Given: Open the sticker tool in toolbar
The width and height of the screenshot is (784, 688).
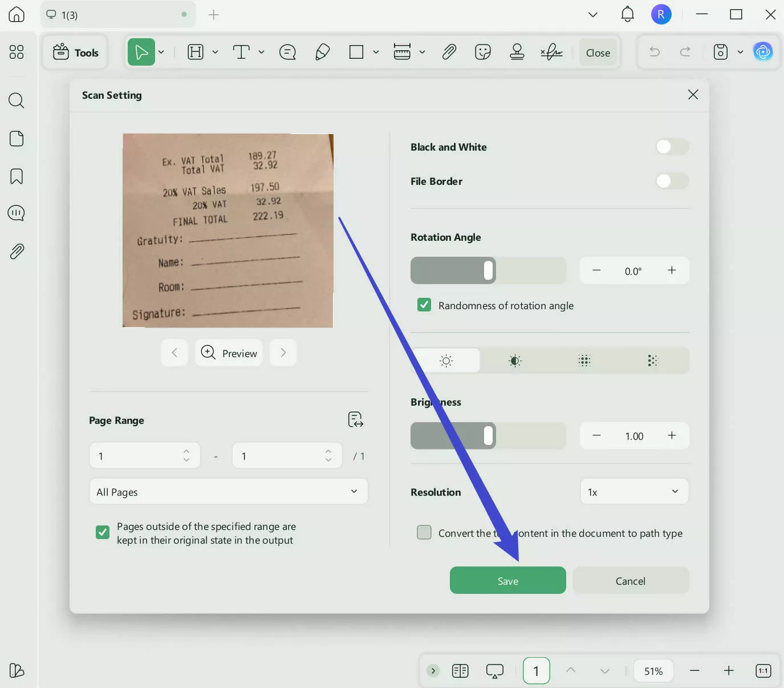Looking at the screenshot, I should click(483, 52).
